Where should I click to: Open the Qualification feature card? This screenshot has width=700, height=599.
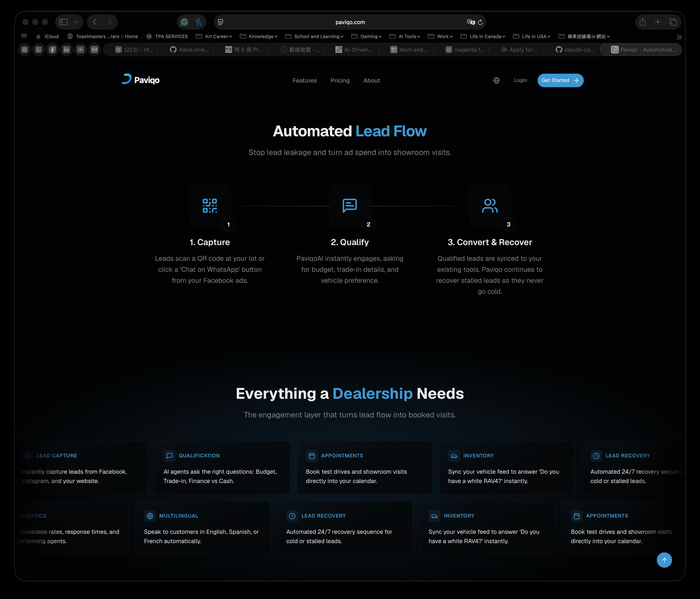click(x=222, y=468)
